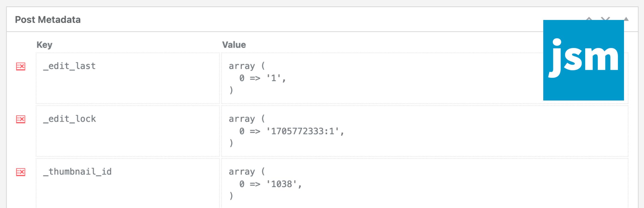Delete the _edit_last metadata row
This screenshot has height=208, width=644.
pyautogui.click(x=21, y=66)
